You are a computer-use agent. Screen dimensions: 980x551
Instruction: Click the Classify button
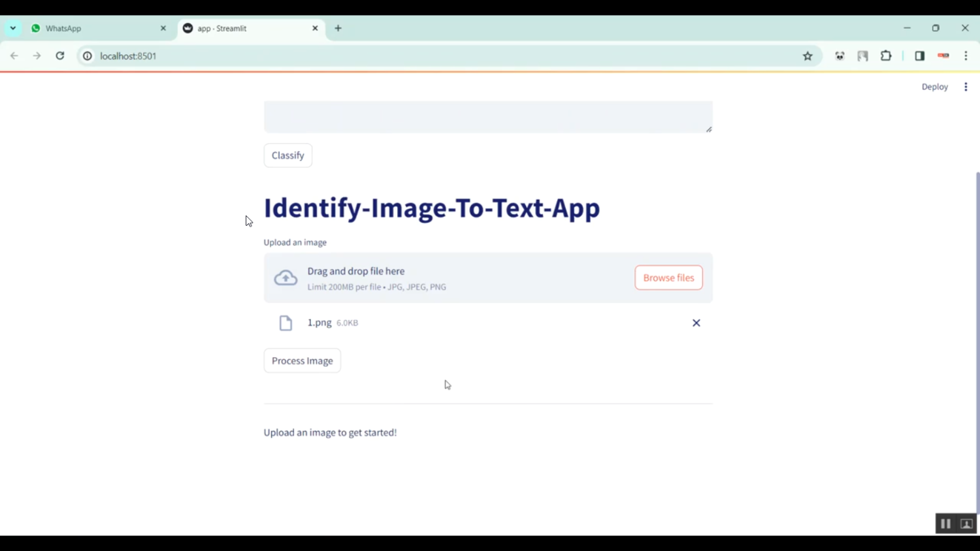[x=287, y=155]
